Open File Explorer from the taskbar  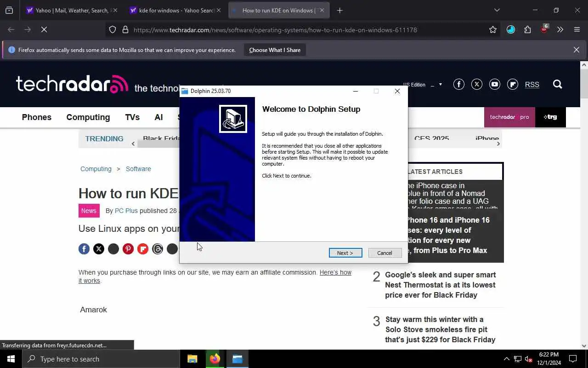pos(192,359)
